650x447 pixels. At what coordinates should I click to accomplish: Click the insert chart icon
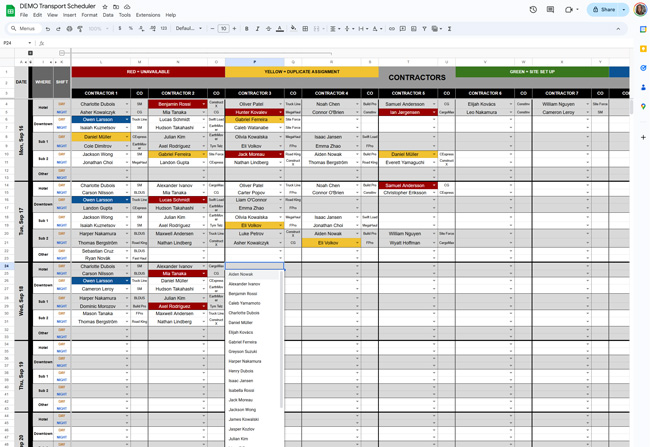pos(414,29)
